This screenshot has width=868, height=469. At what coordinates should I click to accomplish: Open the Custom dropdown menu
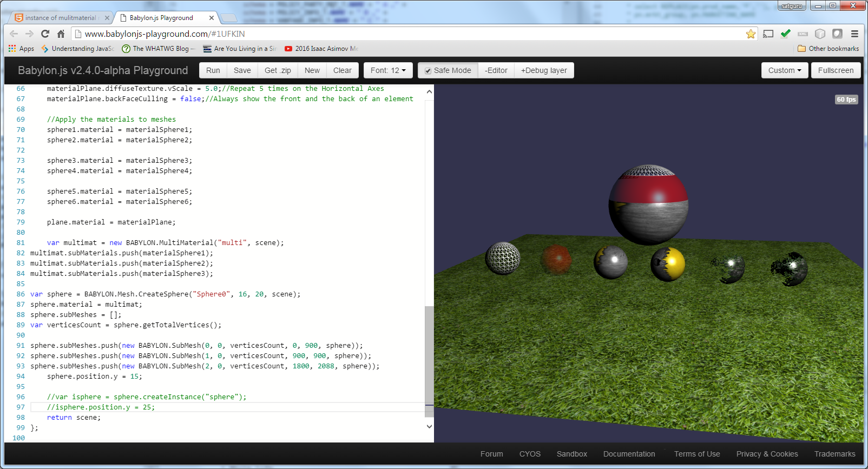click(x=785, y=70)
